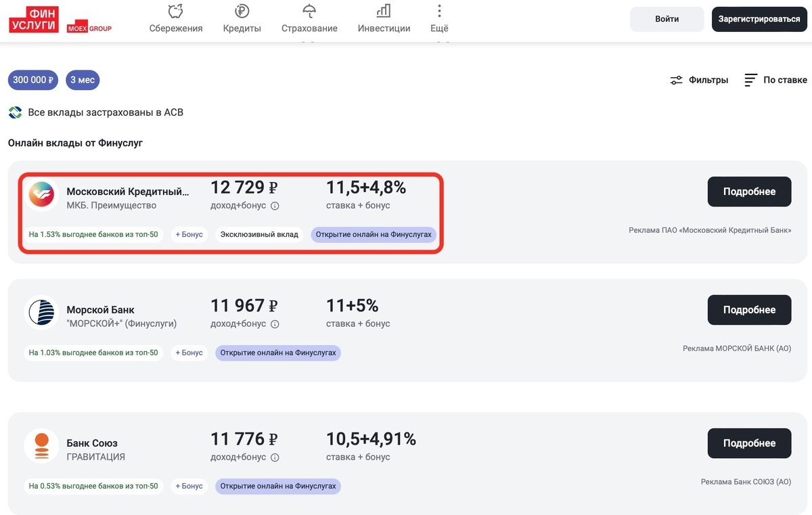Click 'Все вклады застрахованы в АСВ' text
Image resolution: width=812 pixels, height=515 pixels.
(106, 112)
